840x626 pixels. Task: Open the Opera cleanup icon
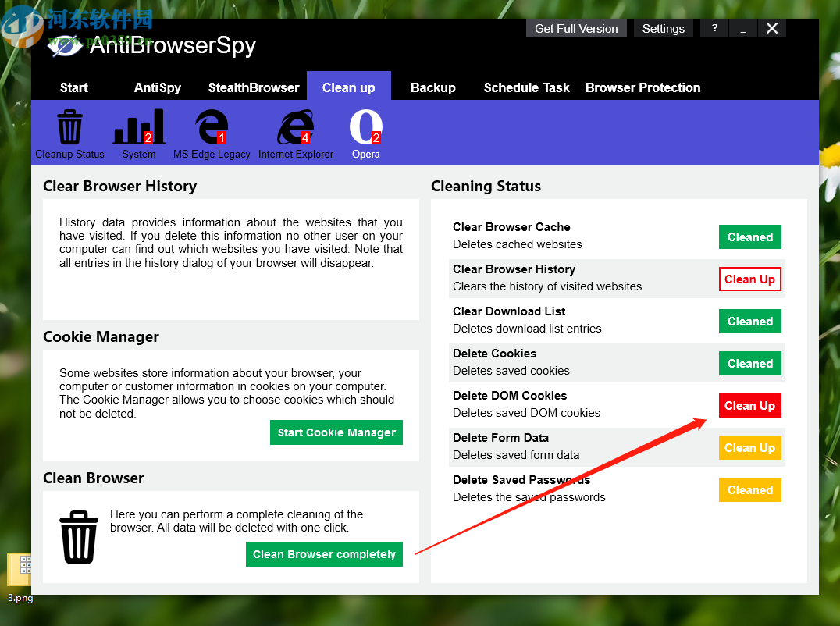365,126
